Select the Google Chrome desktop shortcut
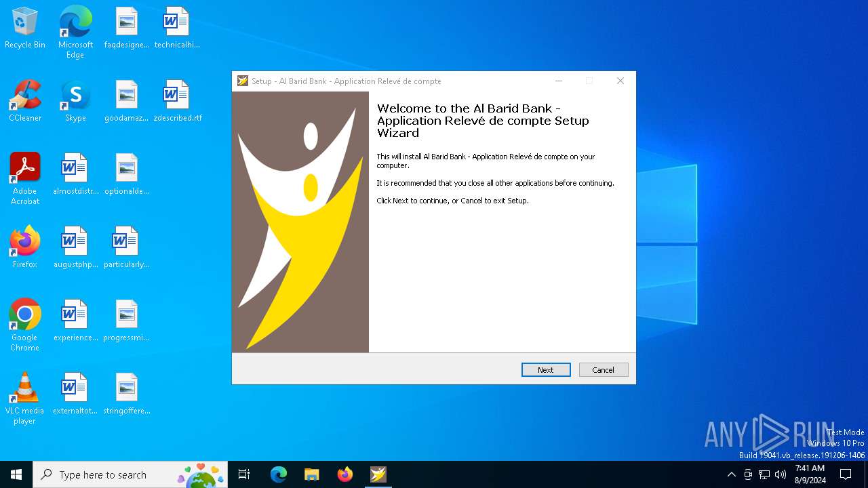 [25, 325]
